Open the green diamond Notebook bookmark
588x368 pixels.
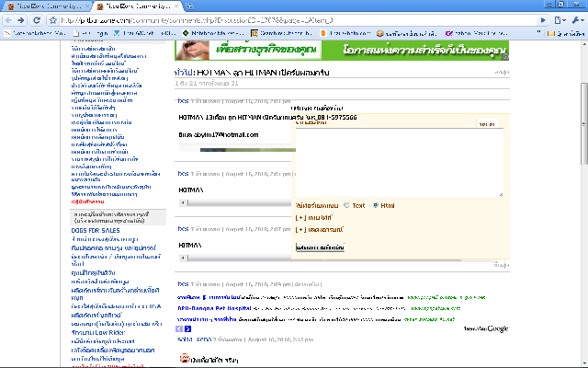212,33
